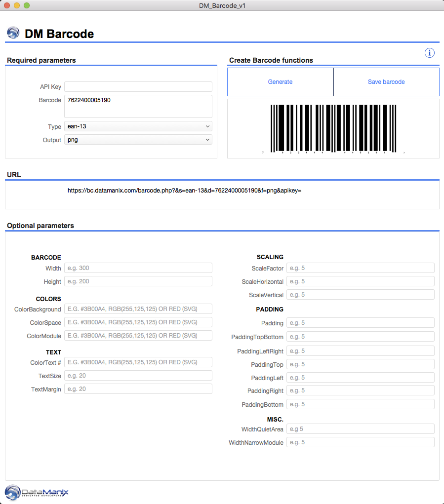
Task: Click the PADDING section label
Action: pyautogui.click(x=270, y=309)
